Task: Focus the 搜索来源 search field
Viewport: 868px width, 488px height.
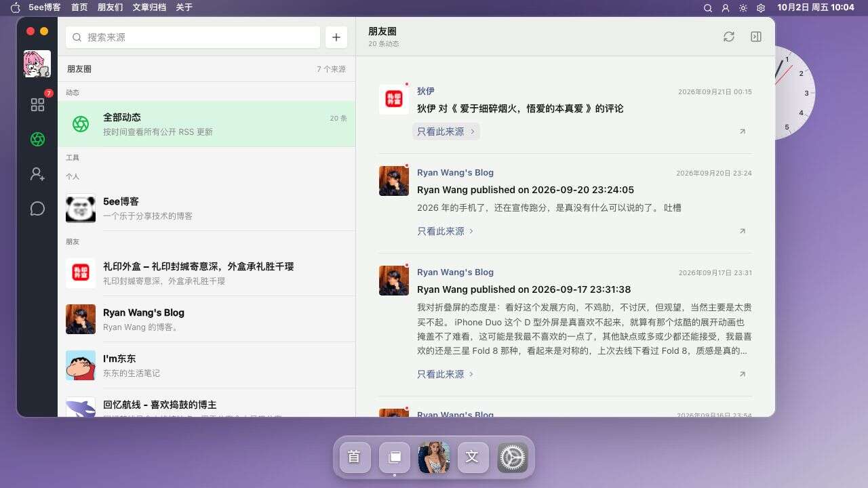Action: [193, 37]
